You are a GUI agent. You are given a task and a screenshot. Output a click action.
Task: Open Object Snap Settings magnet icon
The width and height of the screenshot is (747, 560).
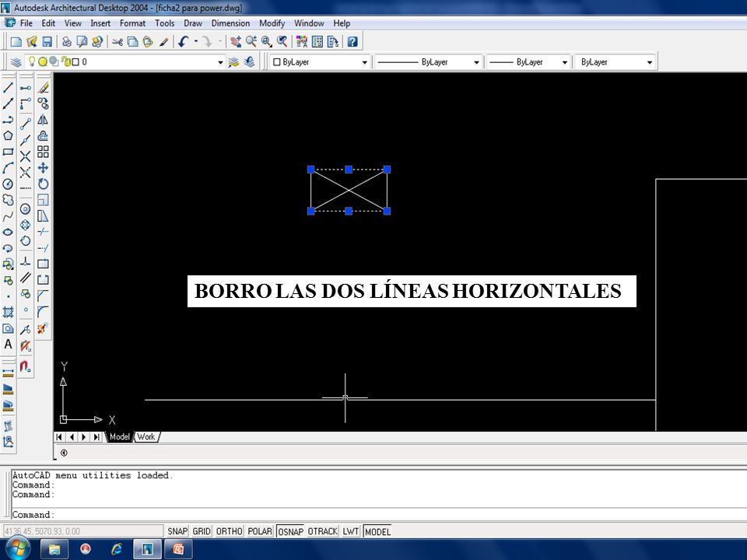(26, 366)
